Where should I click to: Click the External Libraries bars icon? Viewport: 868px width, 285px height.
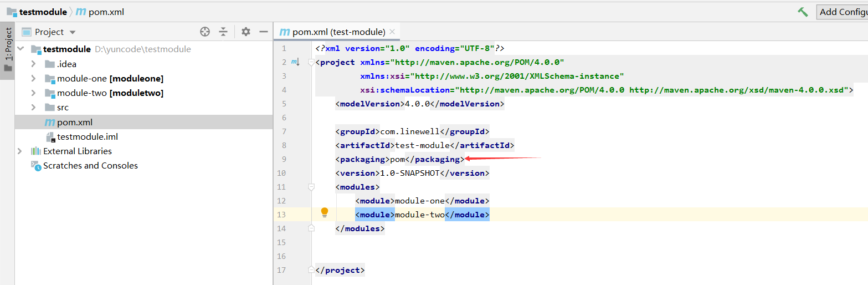[36, 151]
